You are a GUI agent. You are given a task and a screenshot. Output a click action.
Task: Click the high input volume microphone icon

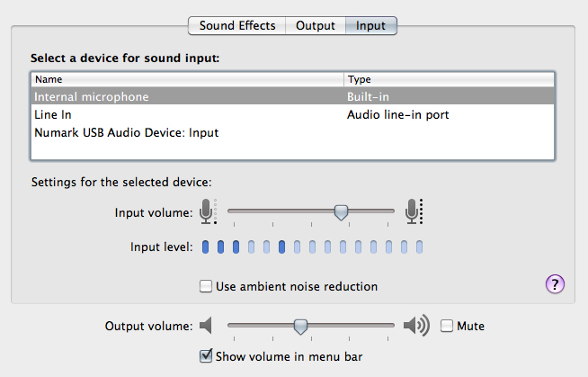click(x=413, y=211)
